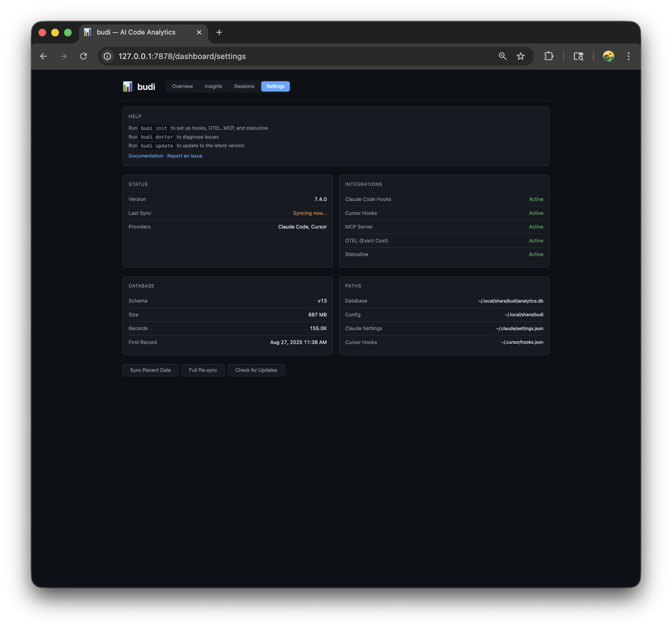The height and width of the screenshot is (629, 672).
Task: Click the zoom magnifier in address bar
Action: click(x=502, y=56)
